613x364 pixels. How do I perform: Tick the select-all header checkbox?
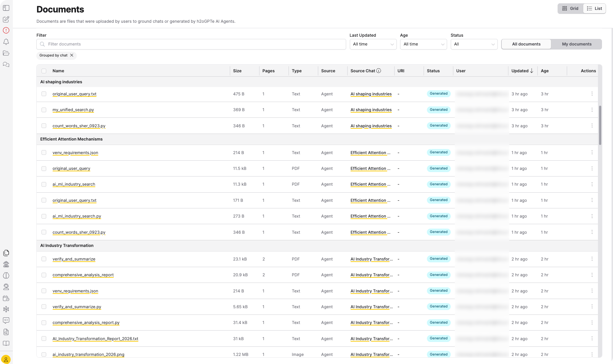click(44, 71)
